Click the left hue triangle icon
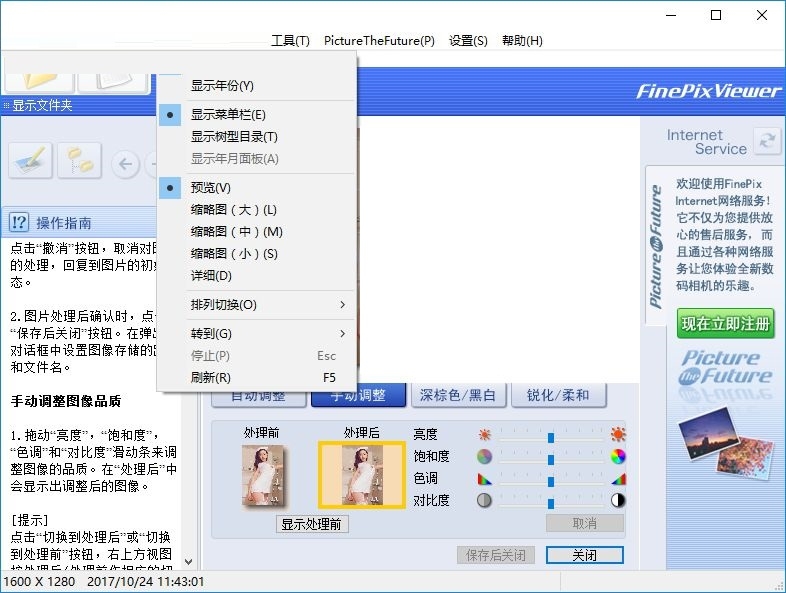The height and width of the screenshot is (593, 786). point(484,479)
